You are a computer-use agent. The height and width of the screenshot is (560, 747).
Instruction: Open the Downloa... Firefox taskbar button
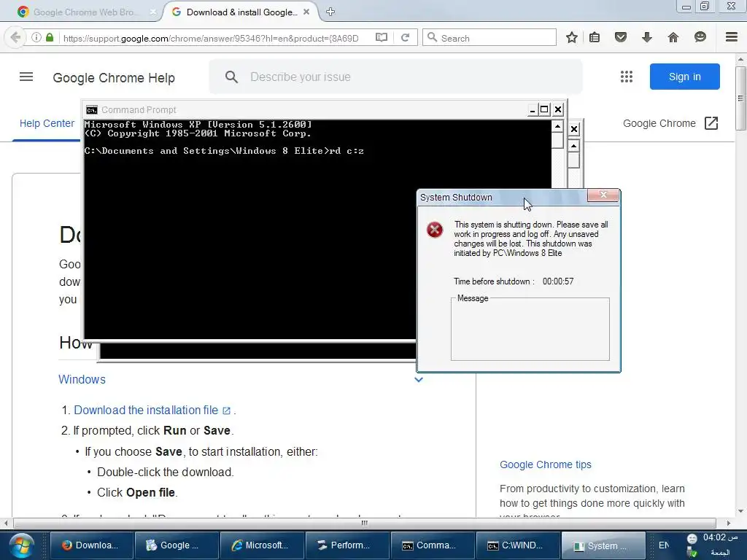pos(91,545)
